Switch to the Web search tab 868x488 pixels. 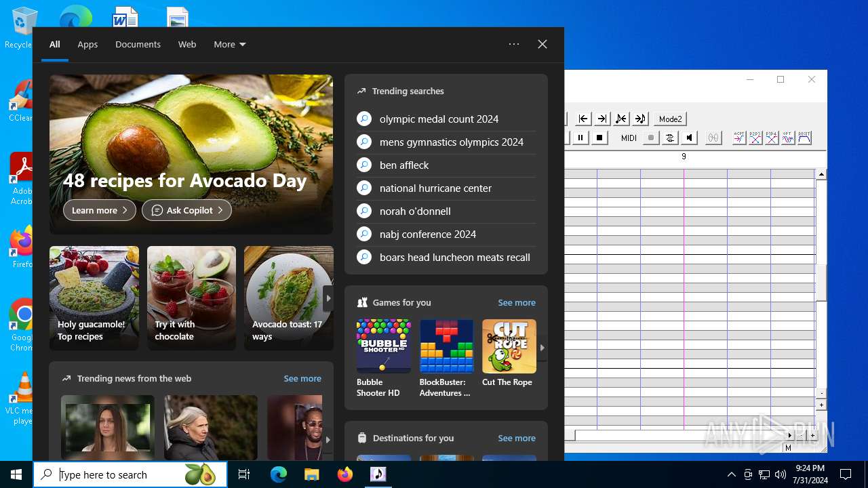click(x=187, y=44)
